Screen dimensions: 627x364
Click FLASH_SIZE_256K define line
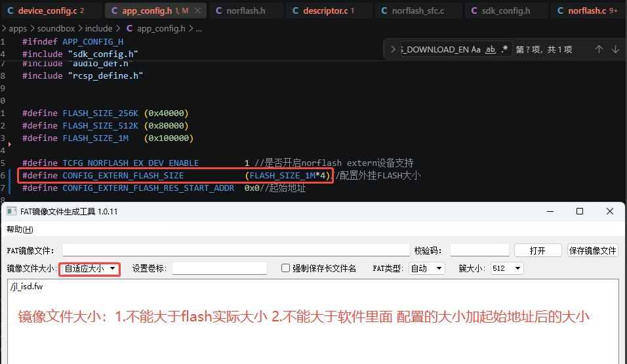point(105,113)
